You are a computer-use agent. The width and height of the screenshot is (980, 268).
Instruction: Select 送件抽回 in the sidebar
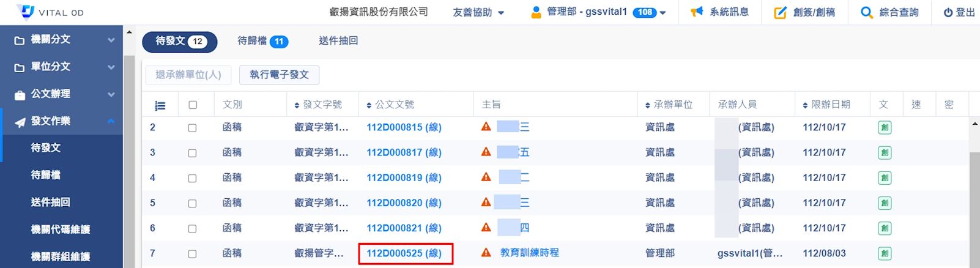click(x=51, y=202)
